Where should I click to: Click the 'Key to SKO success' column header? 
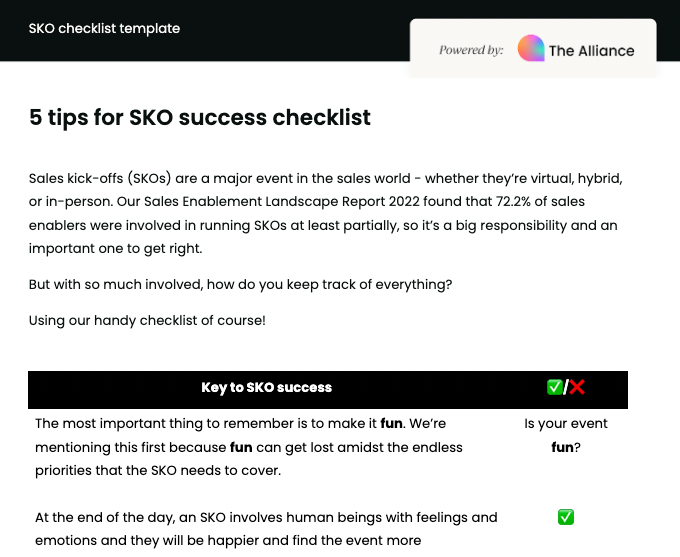(266, 387)
